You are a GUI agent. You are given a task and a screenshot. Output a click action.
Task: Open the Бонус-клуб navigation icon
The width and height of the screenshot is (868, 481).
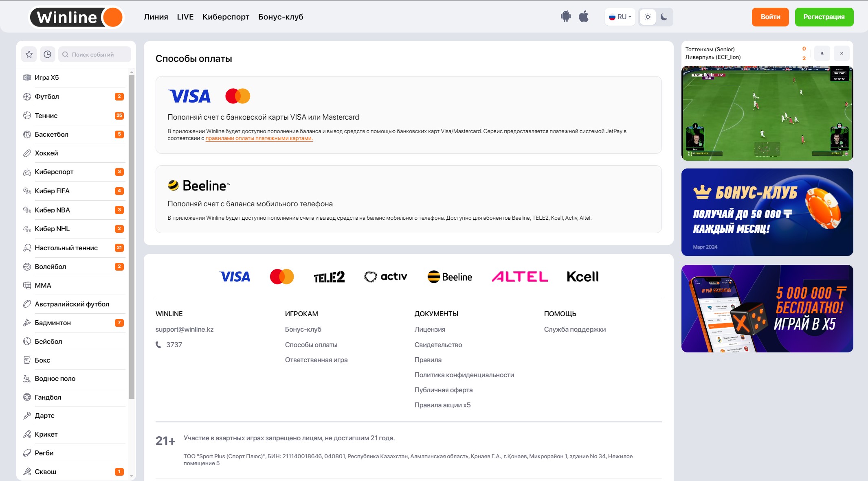(281, 16)
